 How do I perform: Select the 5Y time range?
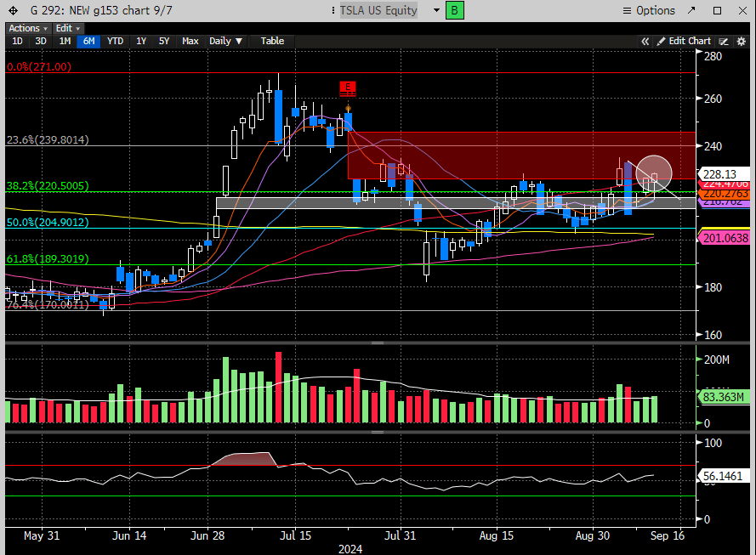(x=164, y=41)
